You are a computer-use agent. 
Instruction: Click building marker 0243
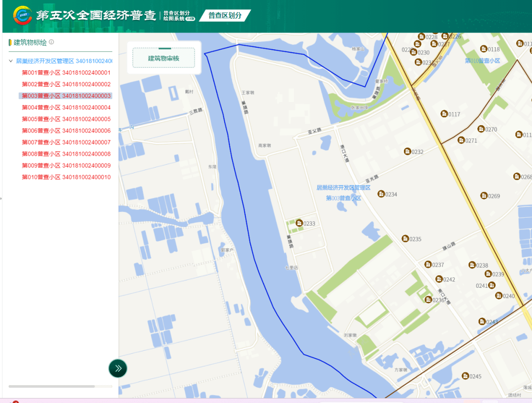click(482, 321)
